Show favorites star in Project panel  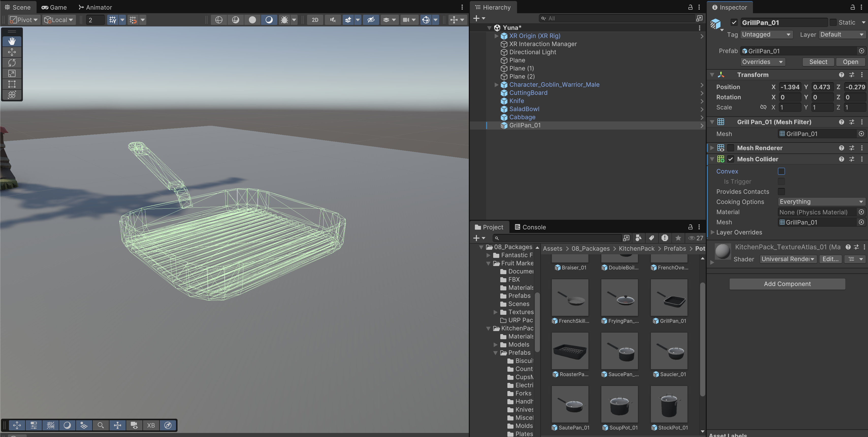(x=678, y=238)
